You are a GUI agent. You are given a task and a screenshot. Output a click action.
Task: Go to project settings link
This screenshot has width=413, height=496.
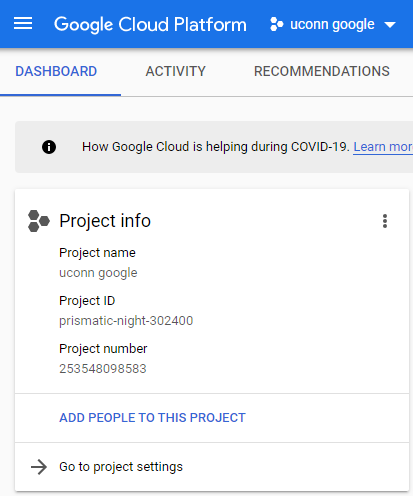coord(121,467)
